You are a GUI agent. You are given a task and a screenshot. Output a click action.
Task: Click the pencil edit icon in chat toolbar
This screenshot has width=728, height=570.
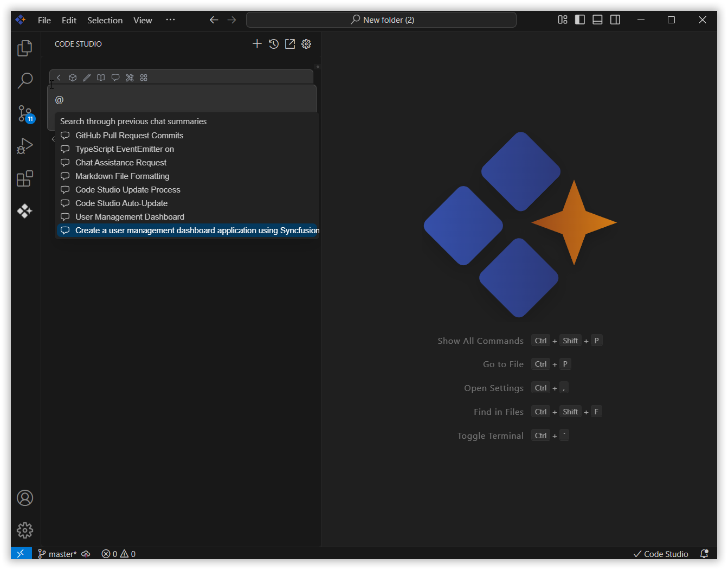[87, 78]
